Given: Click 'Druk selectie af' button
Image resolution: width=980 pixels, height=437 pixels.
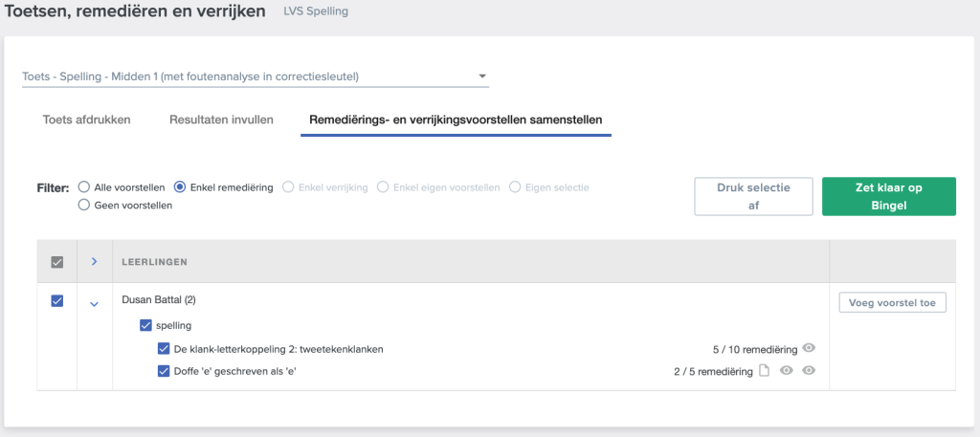Looking at the screenshot, I should [x=753, y=196].
